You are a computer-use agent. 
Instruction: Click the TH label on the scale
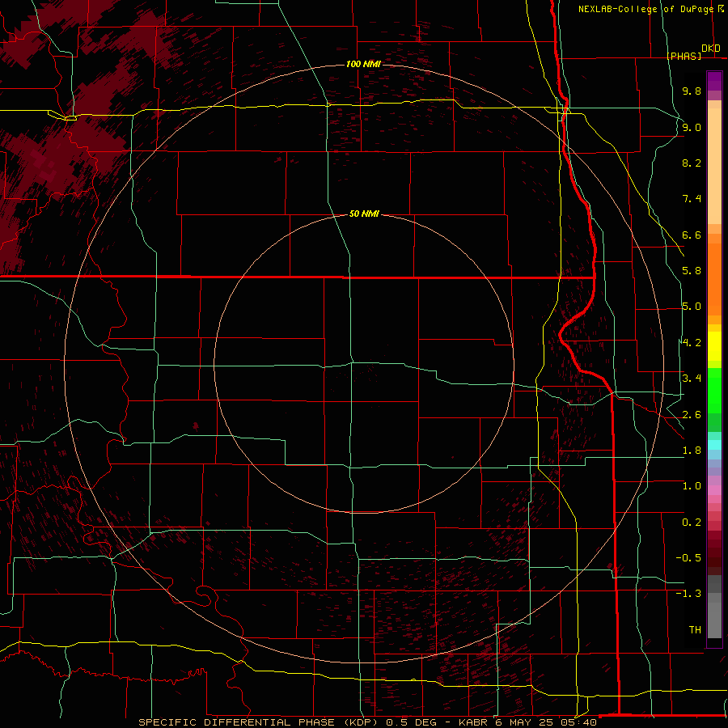click(x=695, y=630)
